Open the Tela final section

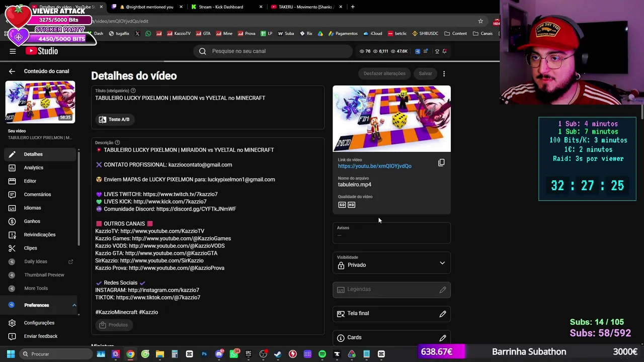pos(391,314)
